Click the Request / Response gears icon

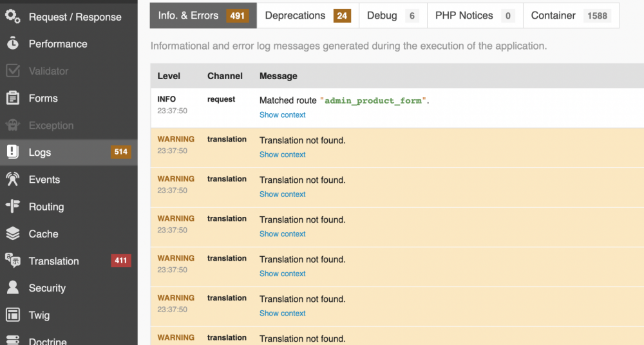coord(13,16)
